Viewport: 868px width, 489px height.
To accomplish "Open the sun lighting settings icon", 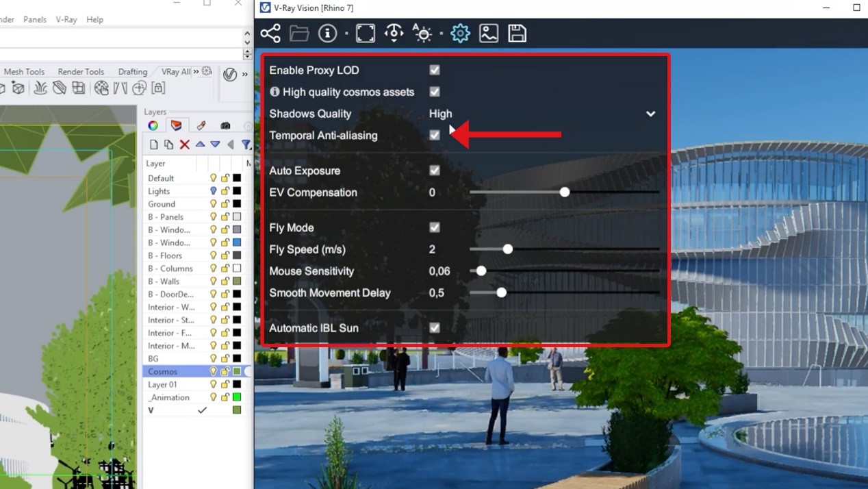I will pyautogui.click(x=422, y=33).
